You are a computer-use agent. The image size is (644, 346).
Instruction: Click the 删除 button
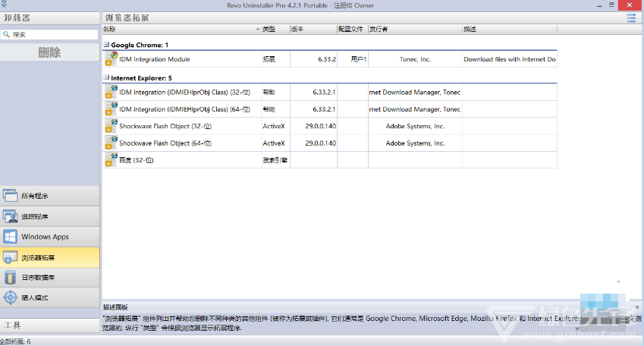50,52
